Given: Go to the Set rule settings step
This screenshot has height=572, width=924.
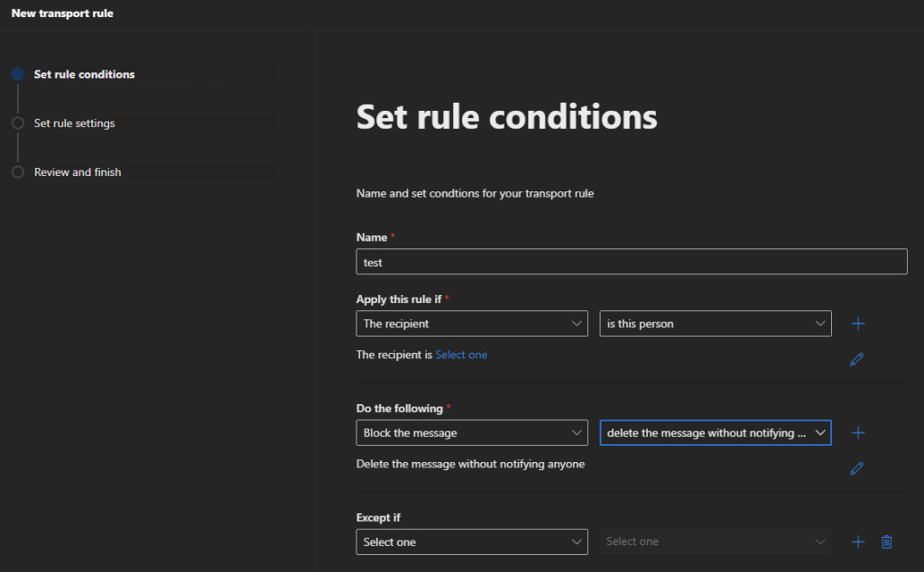Looking at the screenshot, I should pyautogui.click(x=74, y=123).
